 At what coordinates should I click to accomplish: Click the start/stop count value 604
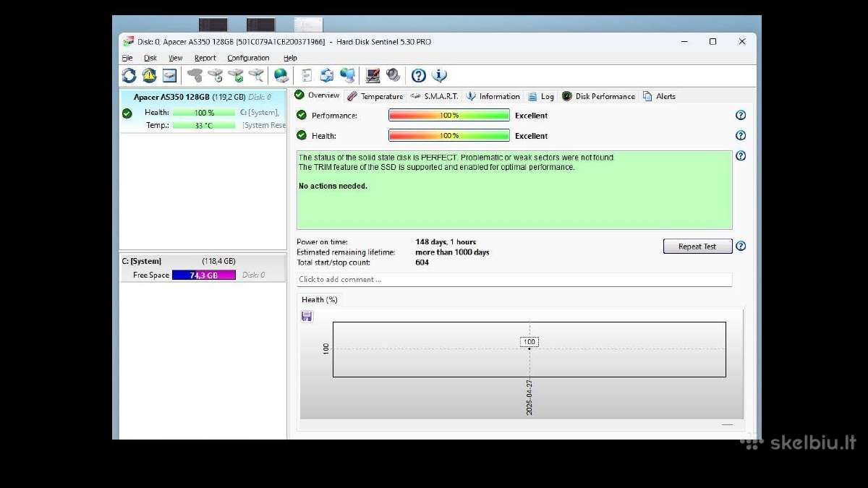click(422, 262)
